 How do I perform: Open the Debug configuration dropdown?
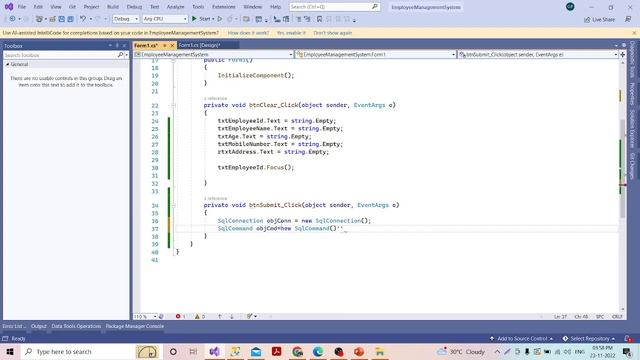click(x=126, y=19)
